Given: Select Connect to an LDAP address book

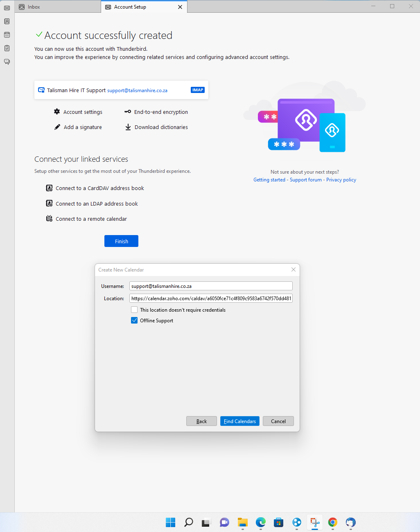Looking at the screenshot, I should (97, 204).
